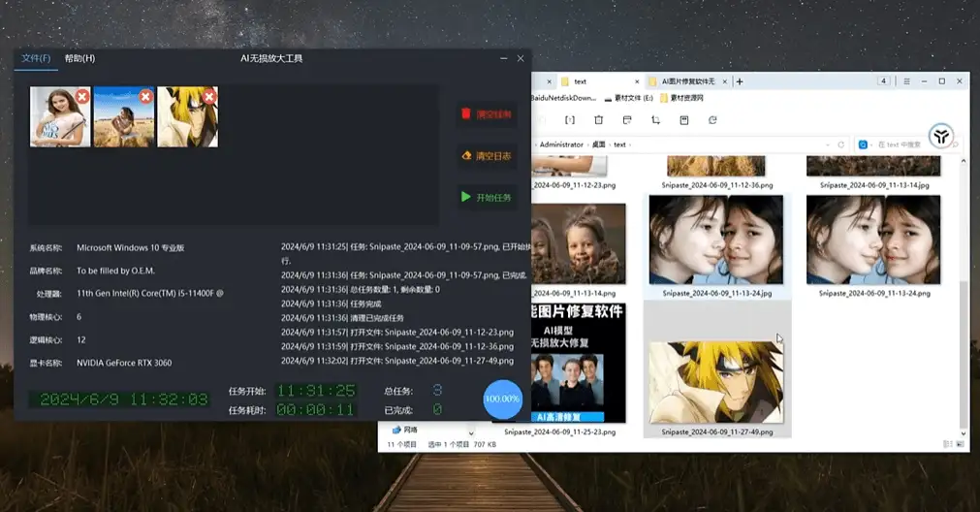Remove the first girl portrait from the queue
This screenshot has width=980, height=512.
(x=82, y=97)
